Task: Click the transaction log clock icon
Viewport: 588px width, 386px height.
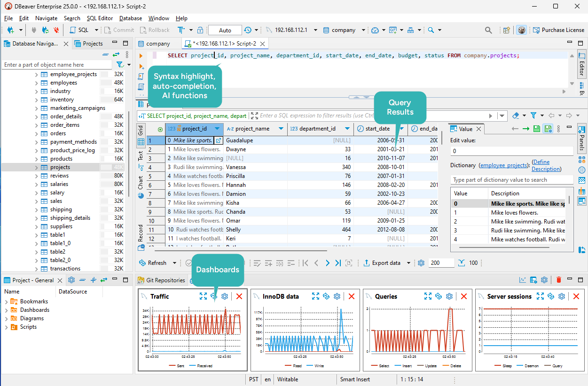Action: [248, 30]
